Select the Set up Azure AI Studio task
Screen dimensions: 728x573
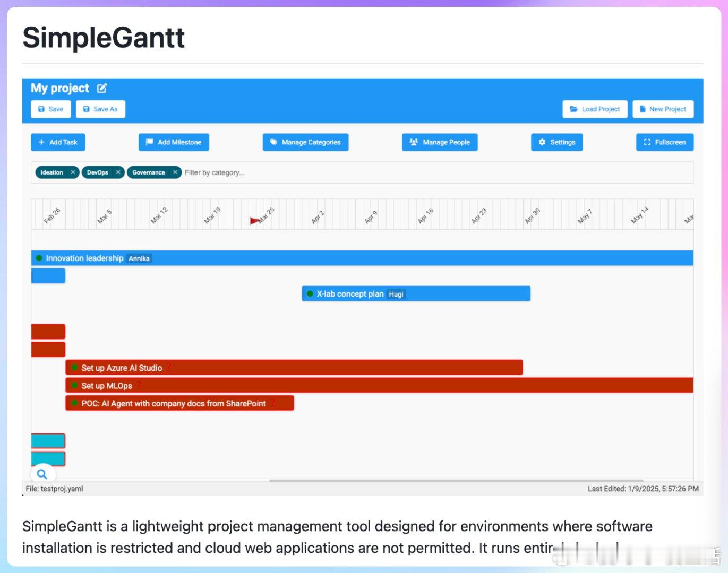[294, 368]
